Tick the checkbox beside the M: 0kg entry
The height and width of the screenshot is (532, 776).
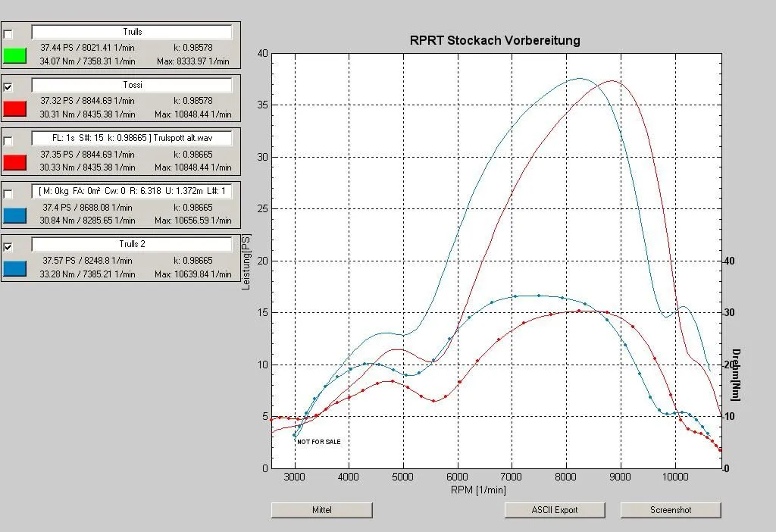click(8, 194)
